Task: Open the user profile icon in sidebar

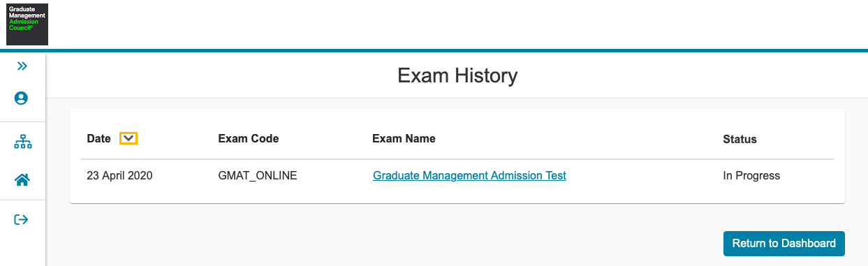Action: 22,98
